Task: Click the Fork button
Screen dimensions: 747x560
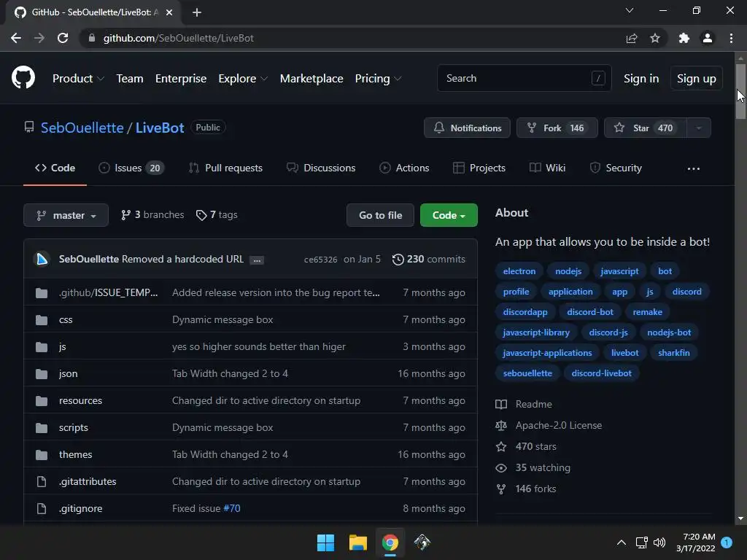Action: 557,128
